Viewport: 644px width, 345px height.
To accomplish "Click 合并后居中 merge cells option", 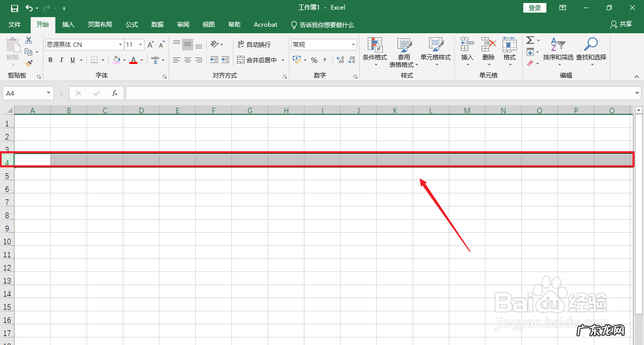I will click(x=258, y=60).
